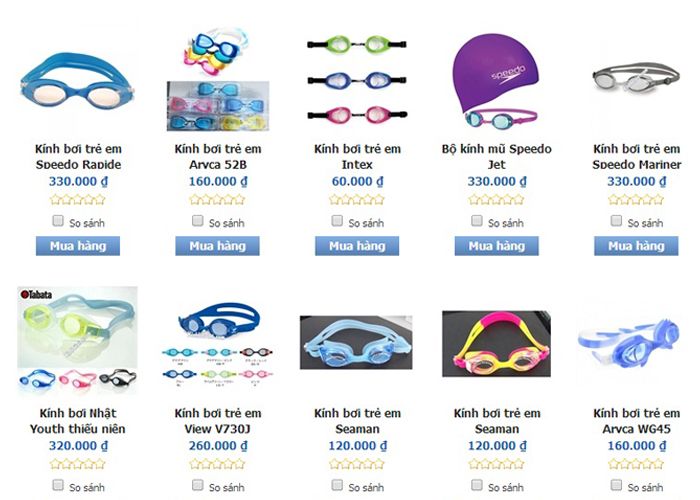Open the Kính bơi trẻ em Intex link
This screenshot has width=700, height=500.
click(x=357, y=156)
